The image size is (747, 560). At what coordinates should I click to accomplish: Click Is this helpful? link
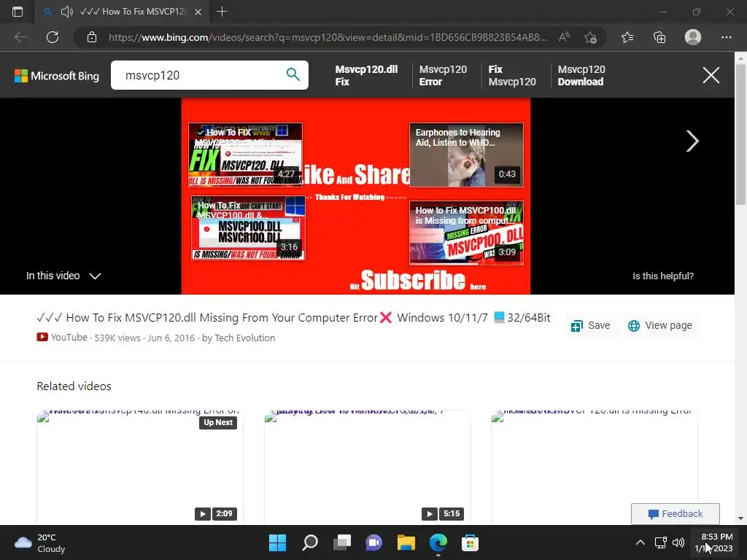pos(662,276)
